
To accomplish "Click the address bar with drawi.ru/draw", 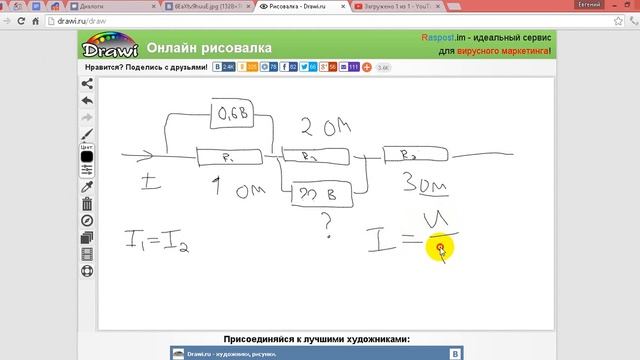I will [331, 21].
